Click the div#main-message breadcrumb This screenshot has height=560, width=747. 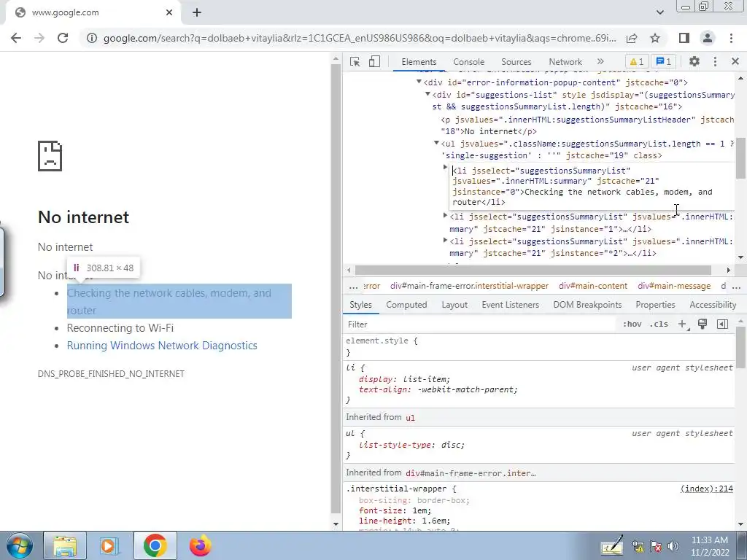tap(674, 286)
